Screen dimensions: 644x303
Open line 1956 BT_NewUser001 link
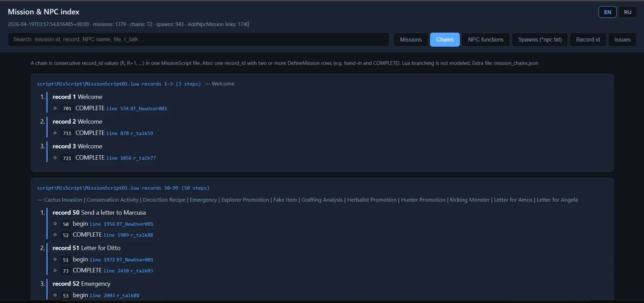point(121,224)
